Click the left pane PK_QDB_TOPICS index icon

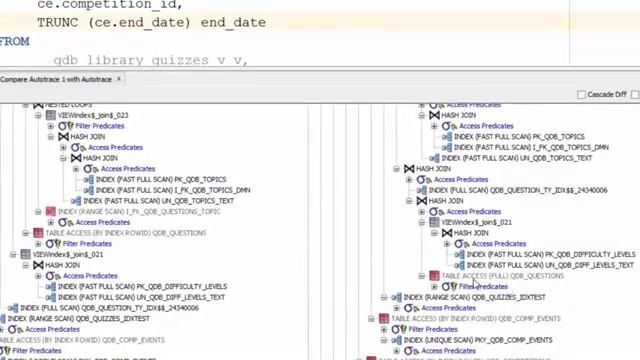coord(89,180)
